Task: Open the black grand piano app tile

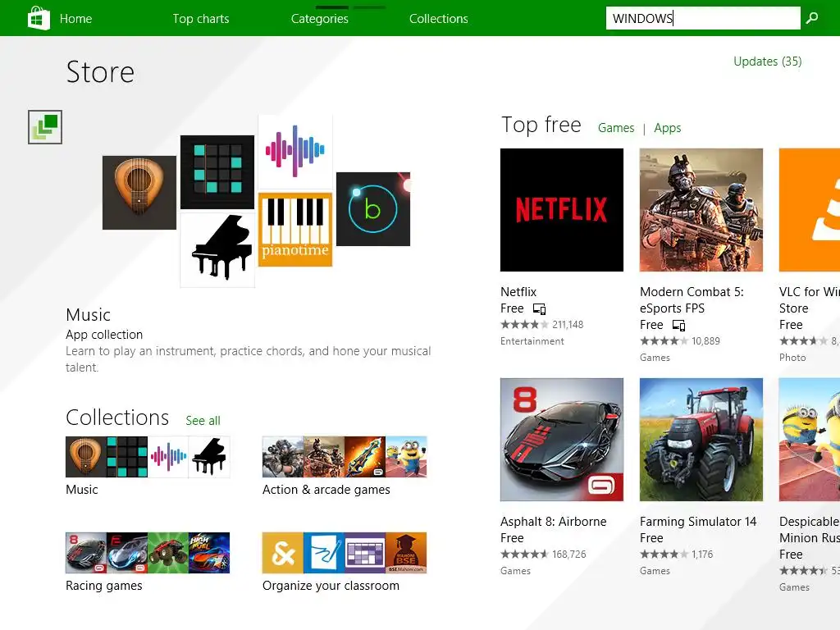Action: point(217,250)
